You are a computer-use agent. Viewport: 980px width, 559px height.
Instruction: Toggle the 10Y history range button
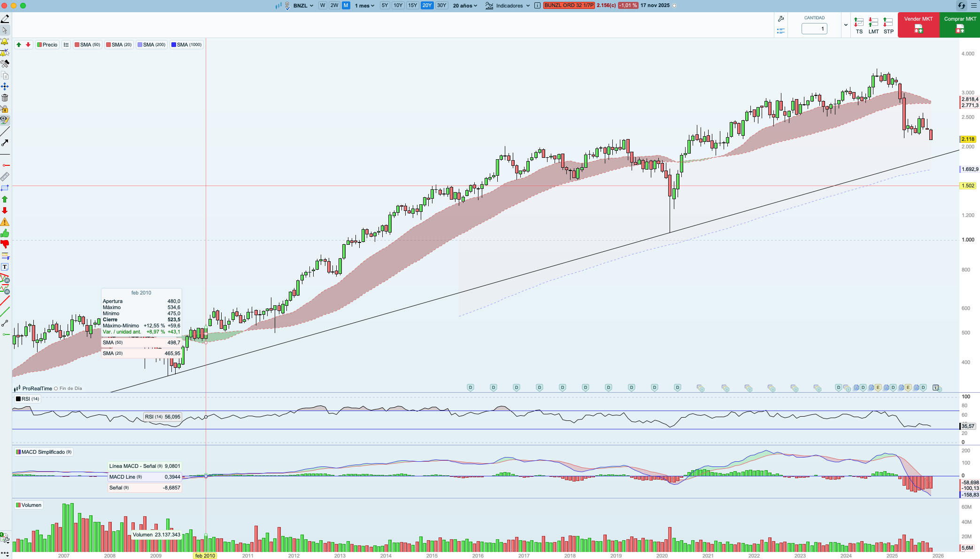click(x=398, y=6)
